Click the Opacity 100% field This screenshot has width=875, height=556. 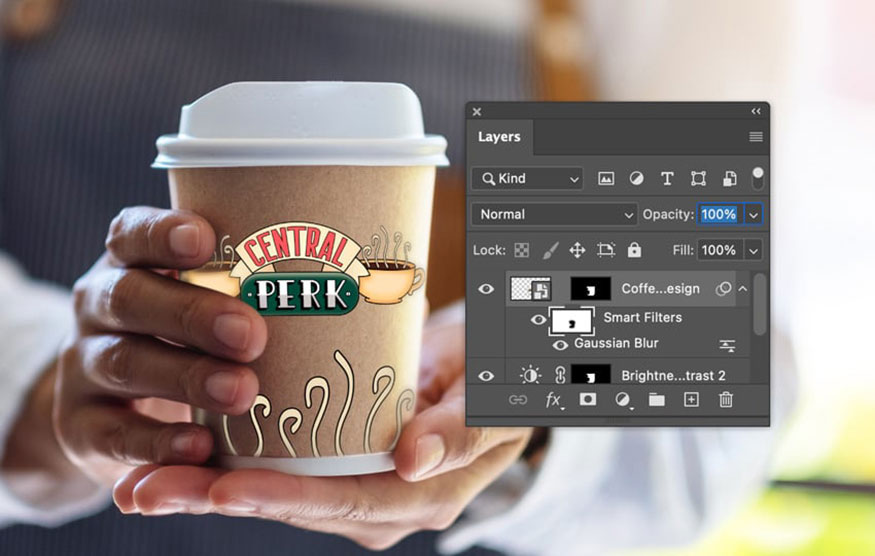(x=719, y=214)
